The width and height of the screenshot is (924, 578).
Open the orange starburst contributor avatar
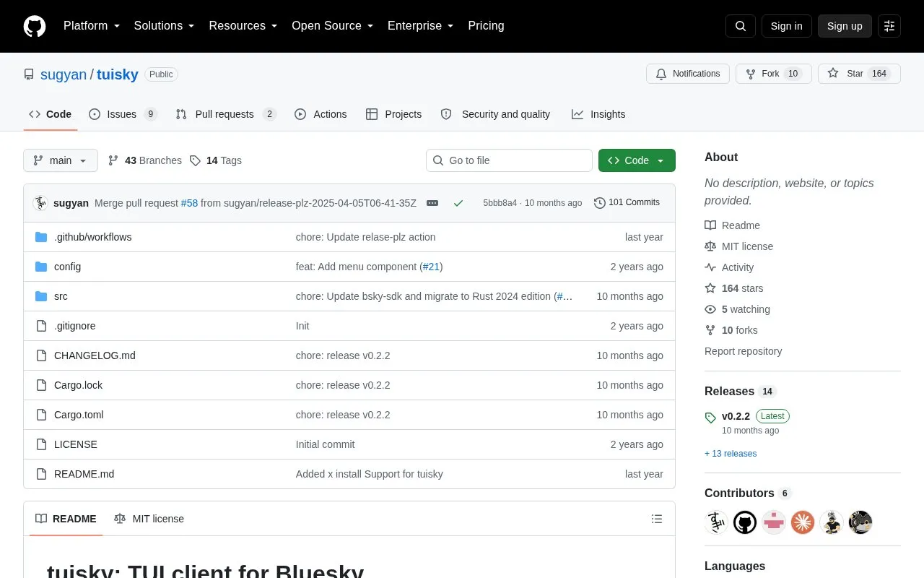pos(803,522)
